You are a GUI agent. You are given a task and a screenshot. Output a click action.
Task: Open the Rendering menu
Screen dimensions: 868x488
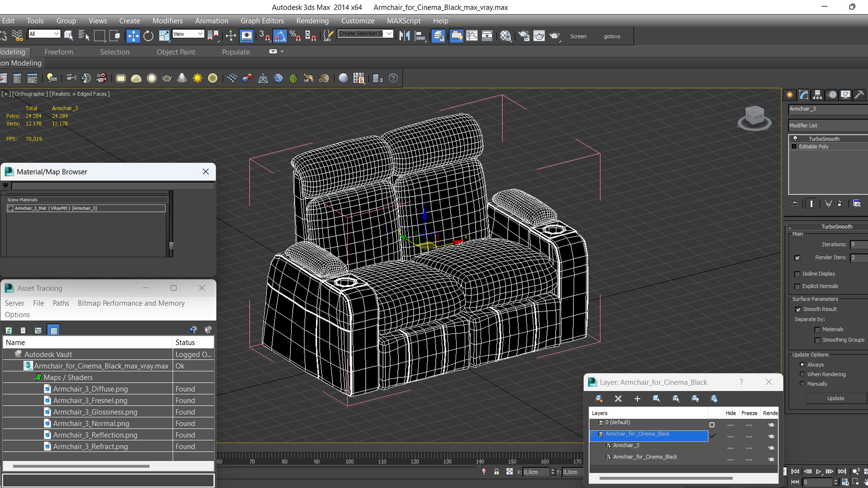(312, 21)
